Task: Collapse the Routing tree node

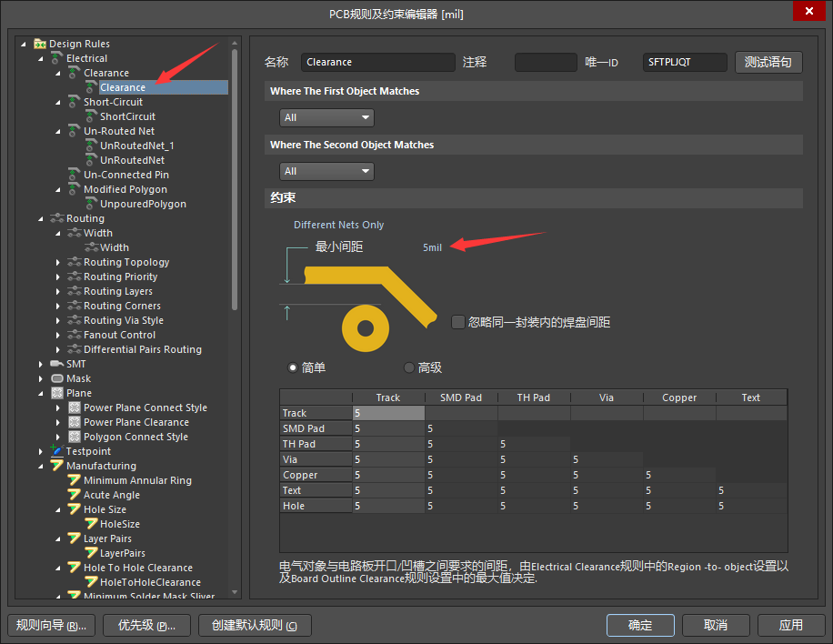Action: [41, 219]
